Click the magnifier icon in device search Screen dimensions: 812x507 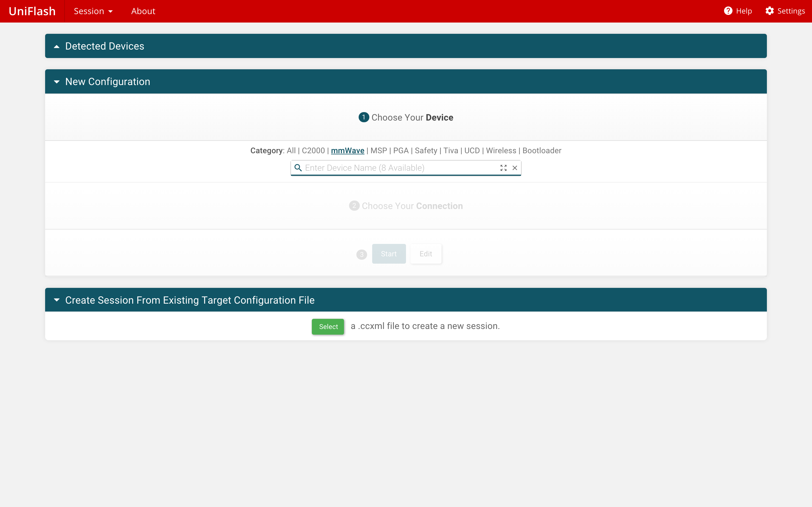(x=298, y=168)
